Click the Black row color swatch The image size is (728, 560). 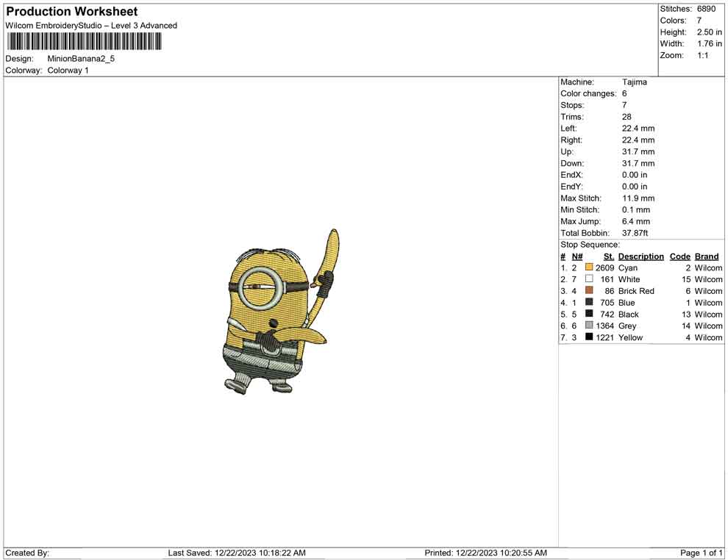[589, 314]
